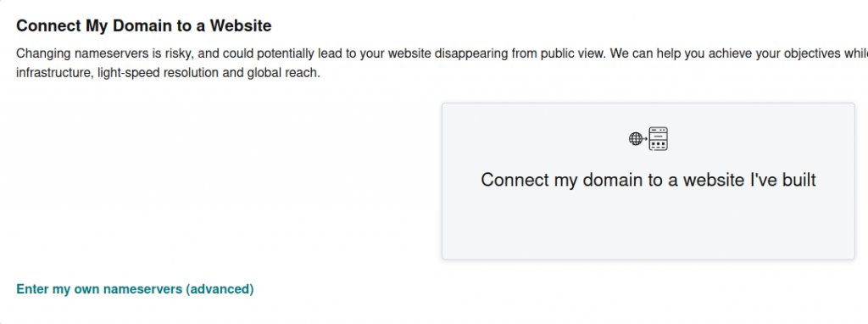The height and width of the screenshot is (324, 868).
Task: Click the globe icon in the card
Action: pyautogui.click(x=636, y=139)
